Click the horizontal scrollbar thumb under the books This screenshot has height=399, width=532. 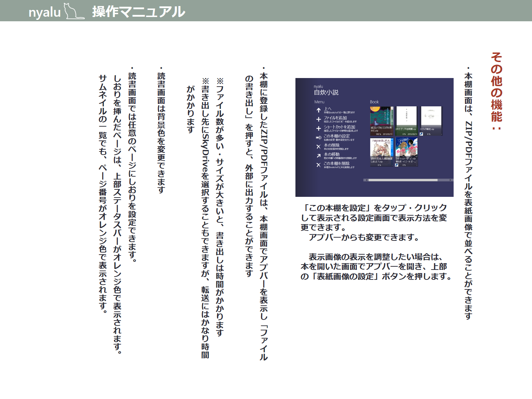(x=403, y=180)
